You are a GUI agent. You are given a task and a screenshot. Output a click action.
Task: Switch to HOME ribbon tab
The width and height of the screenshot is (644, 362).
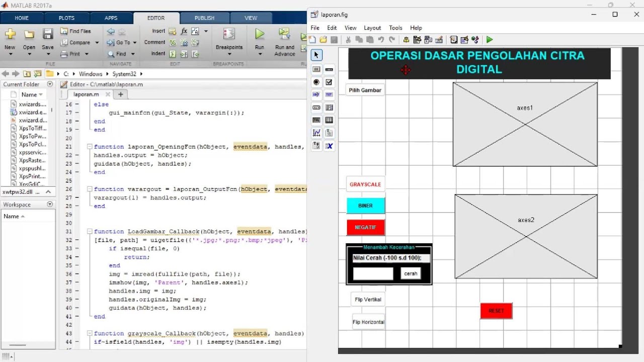[22, 18]
